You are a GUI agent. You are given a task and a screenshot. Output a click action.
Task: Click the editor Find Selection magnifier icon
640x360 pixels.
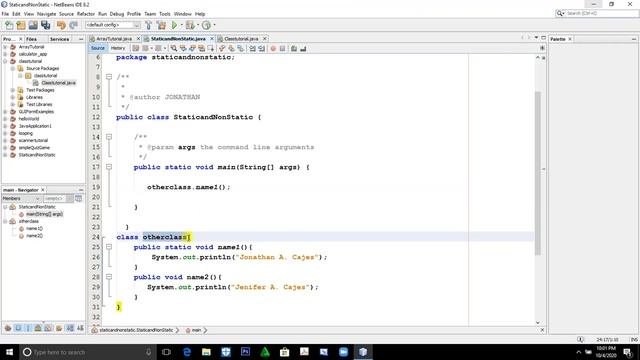[x=174, y=49]
